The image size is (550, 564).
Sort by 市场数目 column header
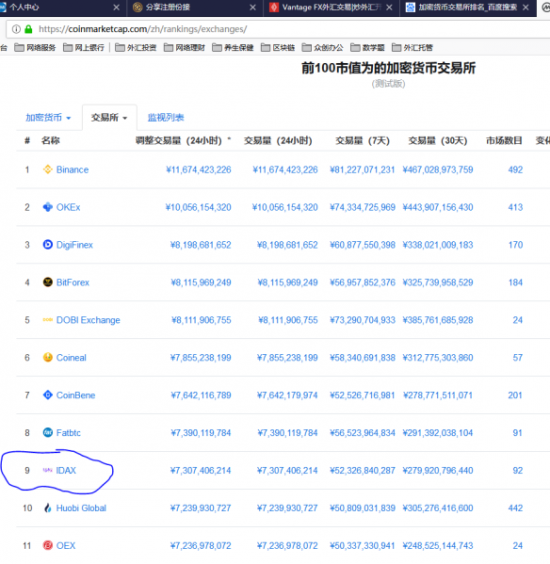coord(504,140)
